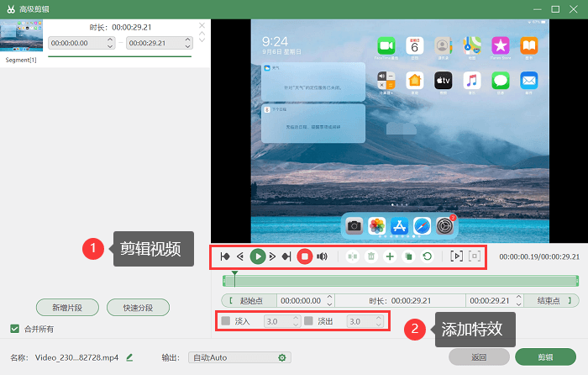Screen dimensions: 588x375
Task: Jump to the segment end point
Action: (286, 256)
